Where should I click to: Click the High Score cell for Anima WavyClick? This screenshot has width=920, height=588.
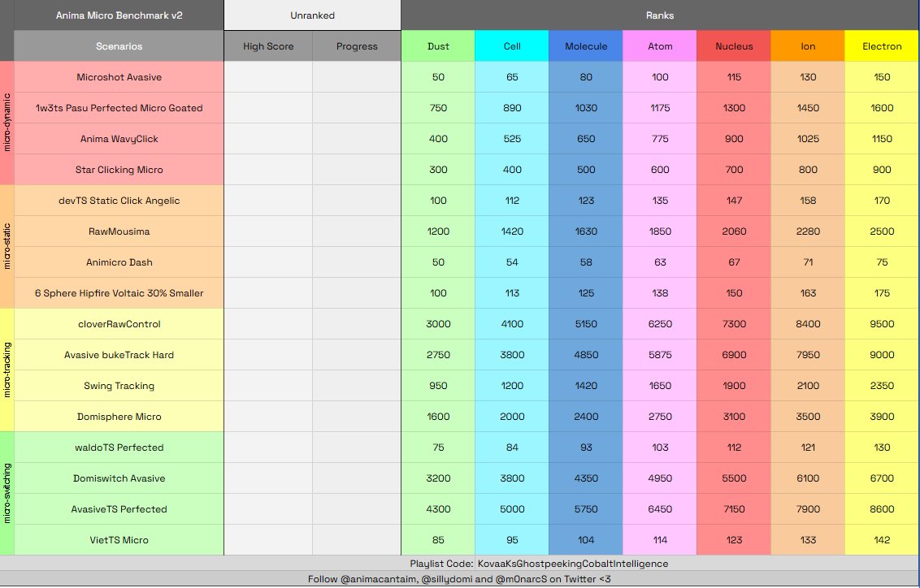tap(267, 139)
